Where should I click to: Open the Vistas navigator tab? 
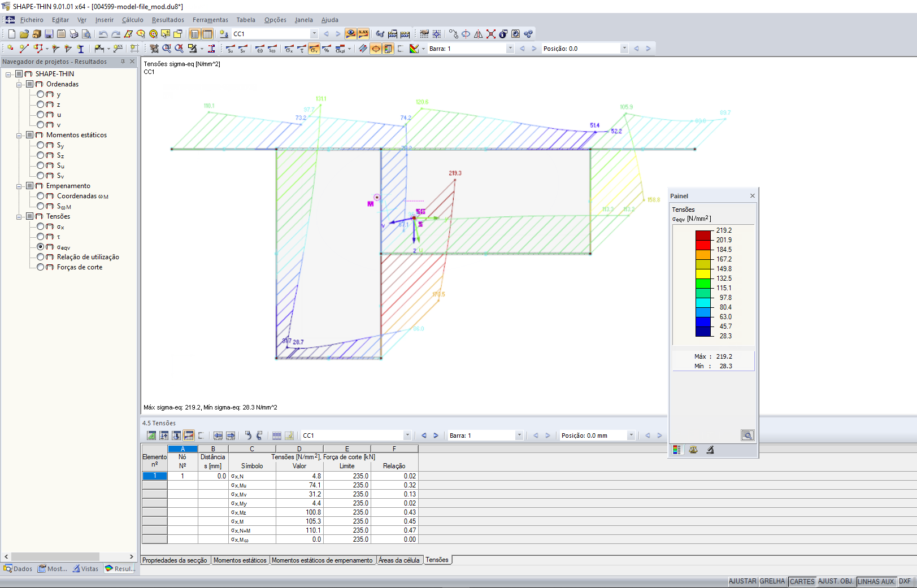85,569
